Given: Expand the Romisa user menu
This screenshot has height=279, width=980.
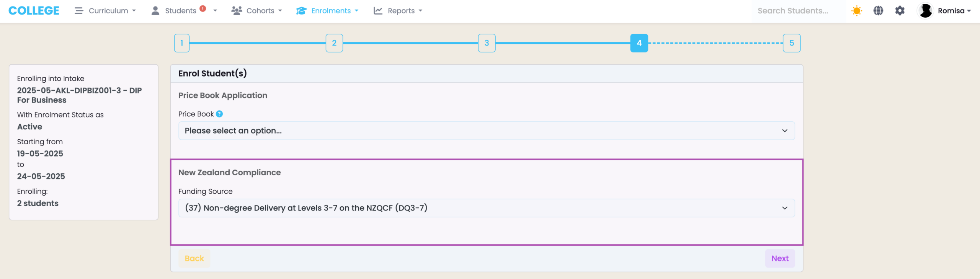Looking at the screenshot, I should pyautogui.click(x=954, y=11).
